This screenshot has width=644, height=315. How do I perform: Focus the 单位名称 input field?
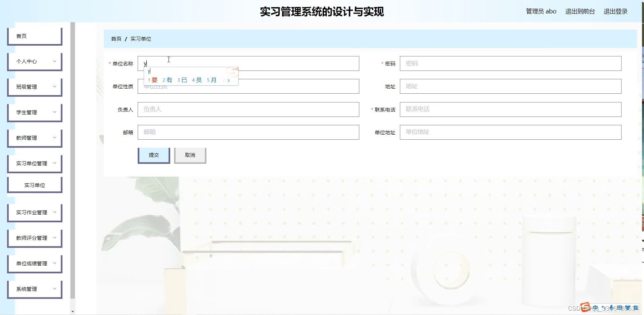tap(248, 63)
